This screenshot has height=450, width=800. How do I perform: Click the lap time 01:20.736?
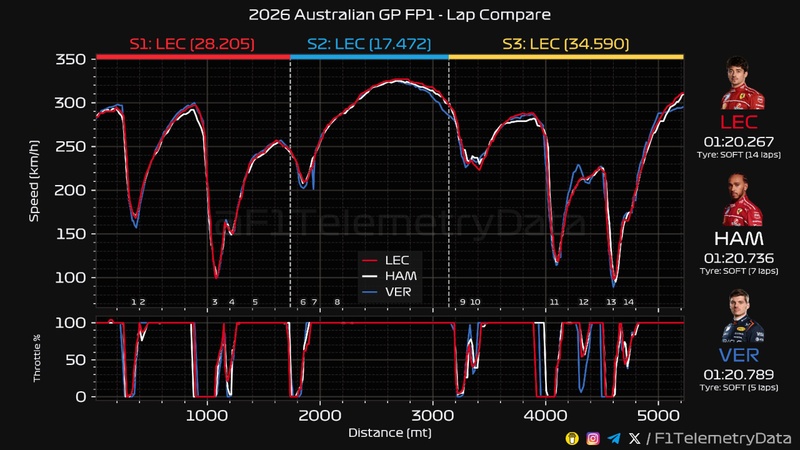point(739,258)
